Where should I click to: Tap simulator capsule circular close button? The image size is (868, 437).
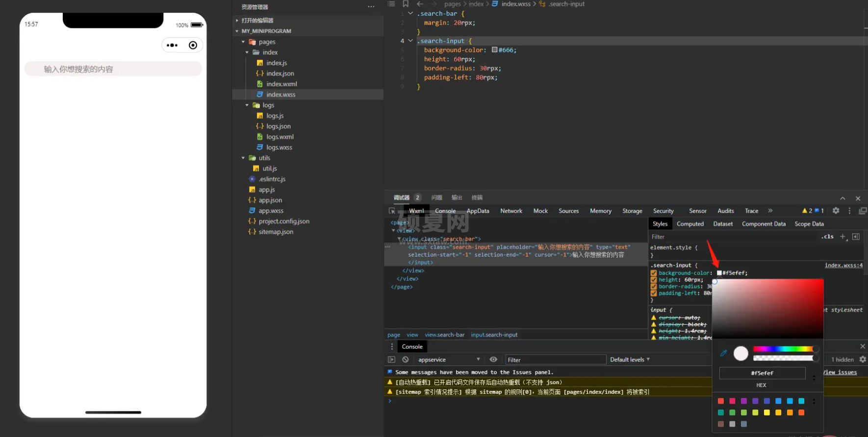[x=193, y=45]
